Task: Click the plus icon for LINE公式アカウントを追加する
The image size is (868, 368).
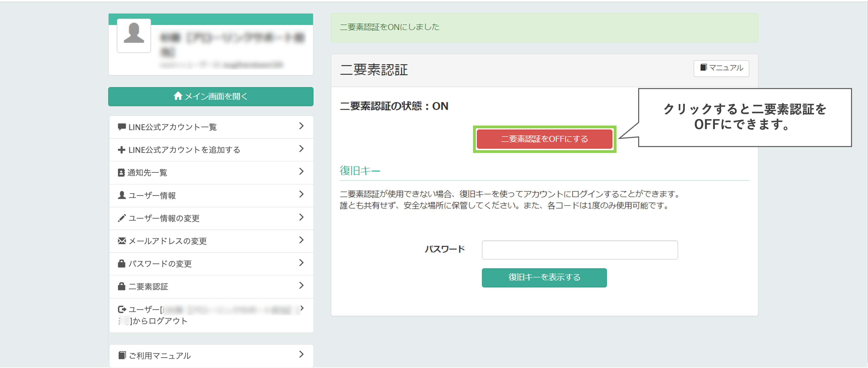Action: (x=122, y=150)
